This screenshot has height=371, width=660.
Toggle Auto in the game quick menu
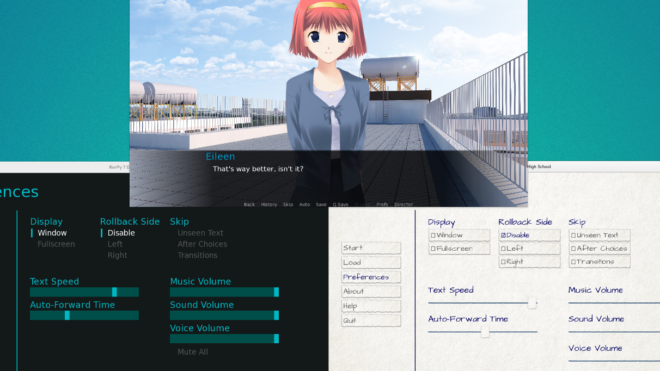304,205
